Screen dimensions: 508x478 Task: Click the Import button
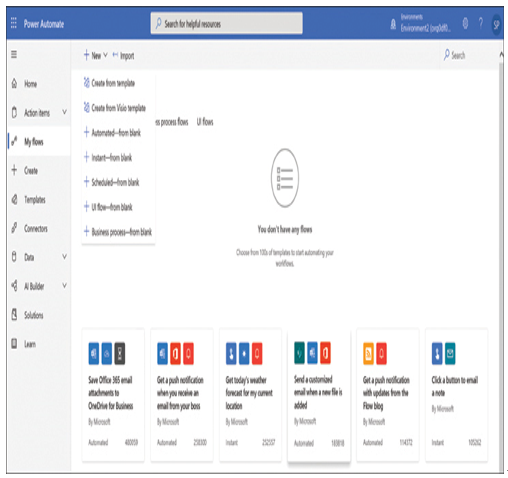point(123,56)
